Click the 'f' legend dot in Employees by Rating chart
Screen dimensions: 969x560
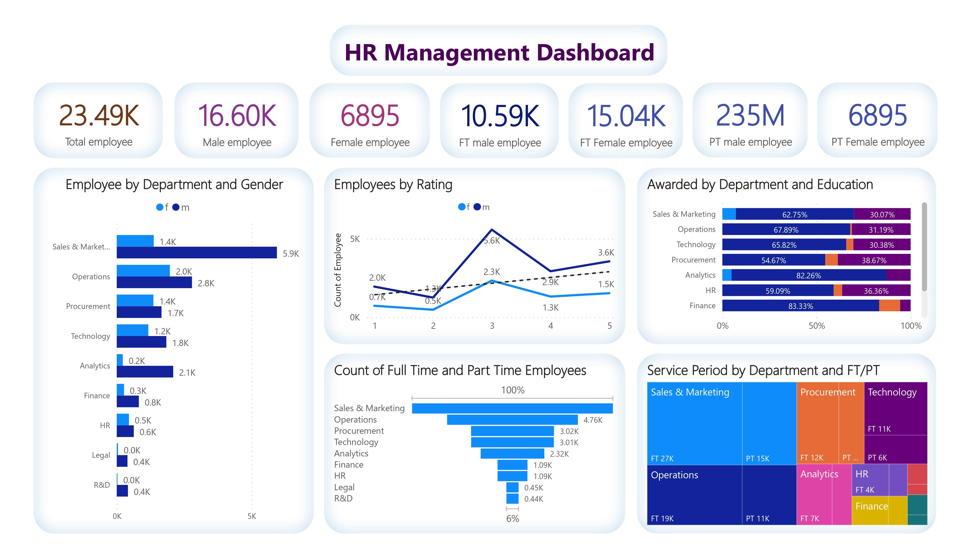tap(461, 207)
